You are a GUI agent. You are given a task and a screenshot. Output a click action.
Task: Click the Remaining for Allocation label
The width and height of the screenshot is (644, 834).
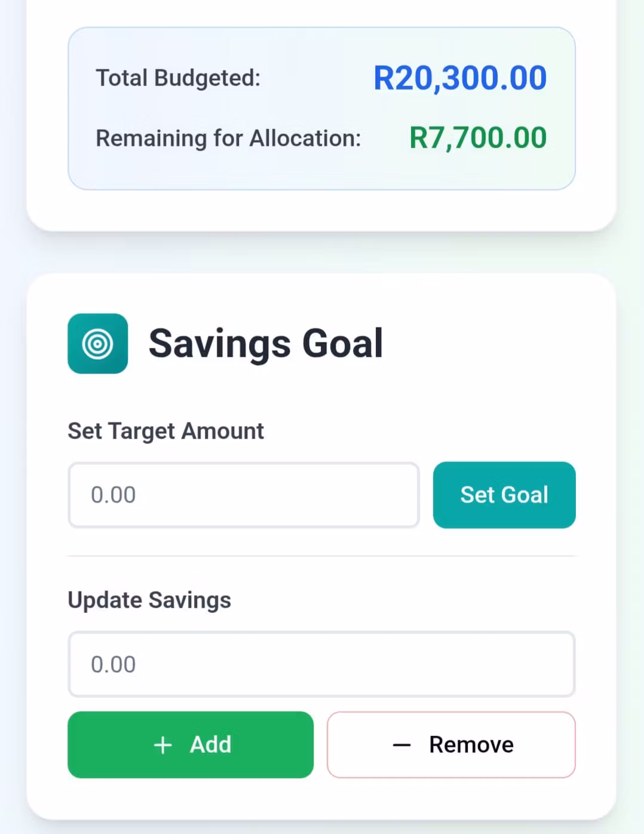pyautogui.click(x=228, y=138)
